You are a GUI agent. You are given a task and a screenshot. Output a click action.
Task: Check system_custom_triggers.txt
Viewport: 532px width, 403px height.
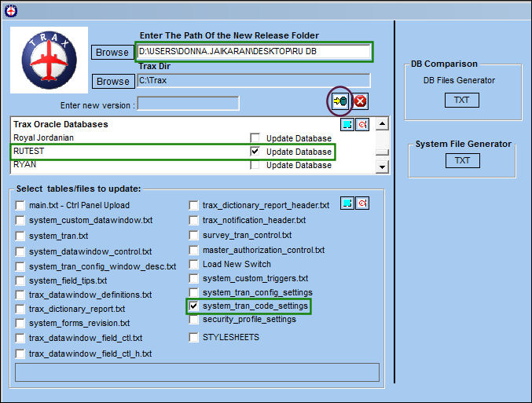coord(194,279)
